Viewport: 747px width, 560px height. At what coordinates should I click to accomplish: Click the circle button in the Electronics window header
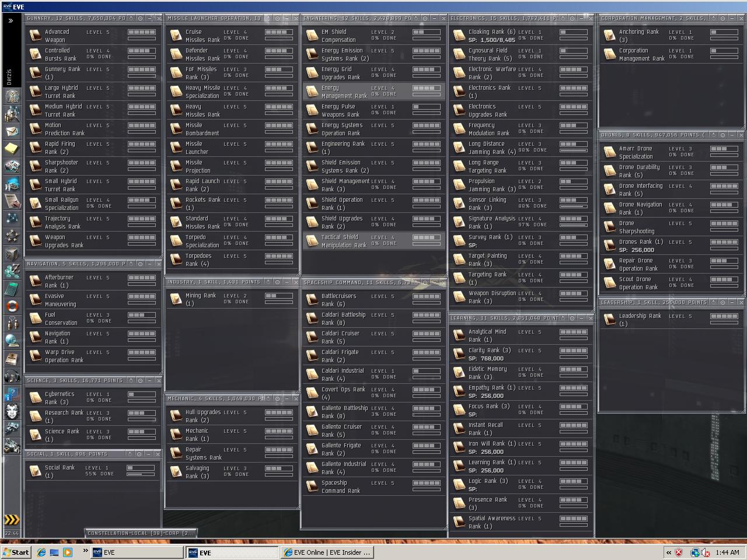click(x=573, y=19)
